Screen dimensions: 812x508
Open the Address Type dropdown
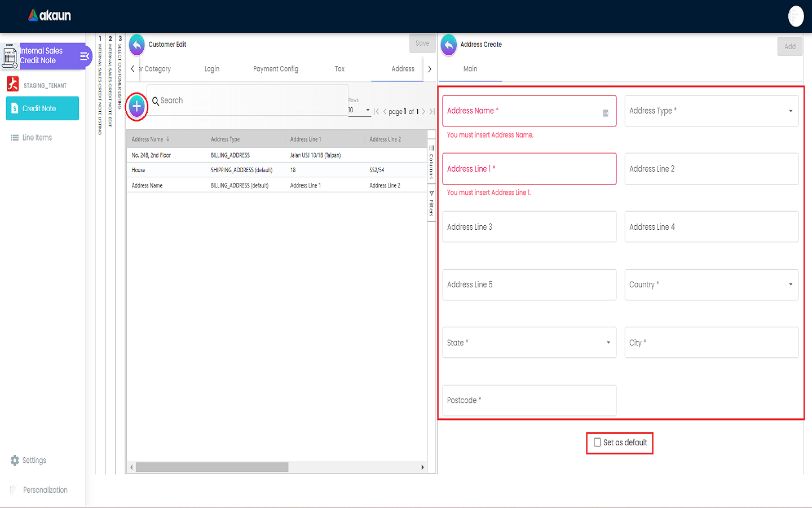[711, 111]
